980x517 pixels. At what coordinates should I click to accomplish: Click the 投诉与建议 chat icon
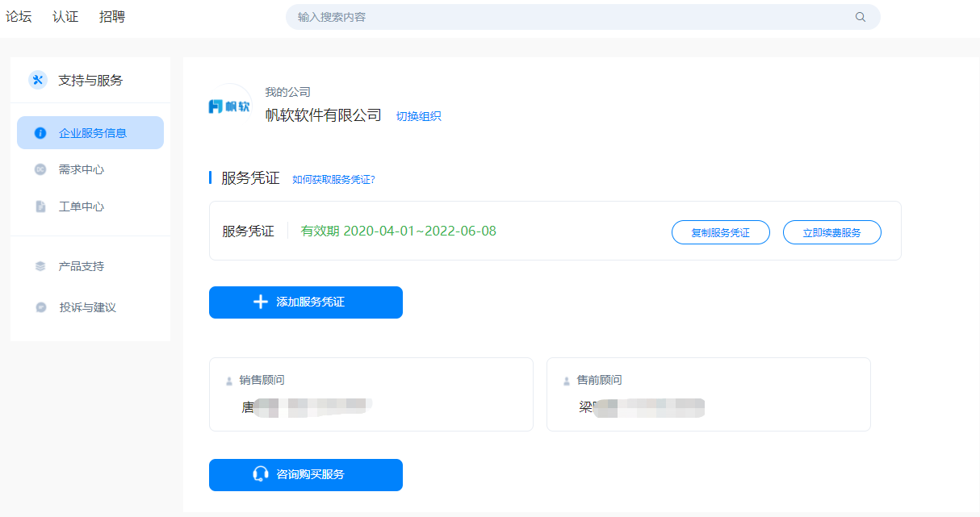click(40, 307)
